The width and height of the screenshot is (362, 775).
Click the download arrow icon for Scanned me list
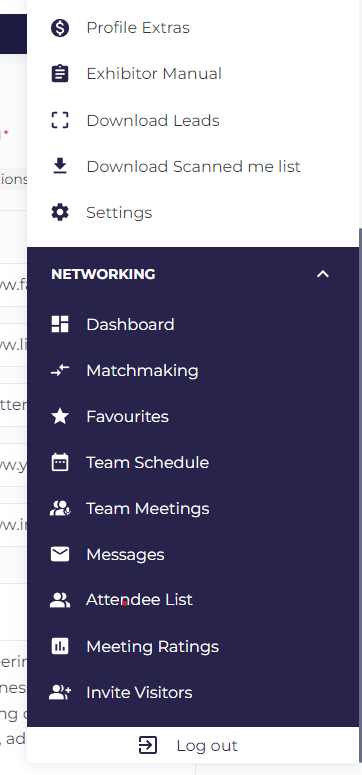click(60, 166)
